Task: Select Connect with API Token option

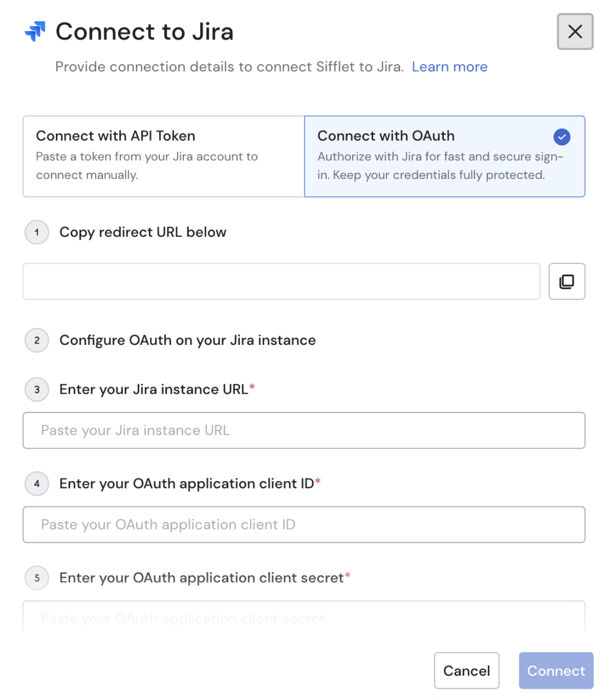Action: [x=163, y=156]
